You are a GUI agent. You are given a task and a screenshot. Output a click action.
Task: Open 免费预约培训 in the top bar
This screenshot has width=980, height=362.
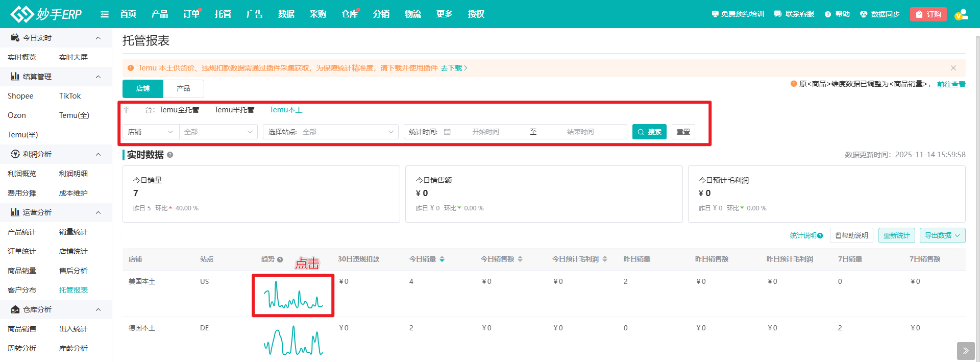coord(738,14)
